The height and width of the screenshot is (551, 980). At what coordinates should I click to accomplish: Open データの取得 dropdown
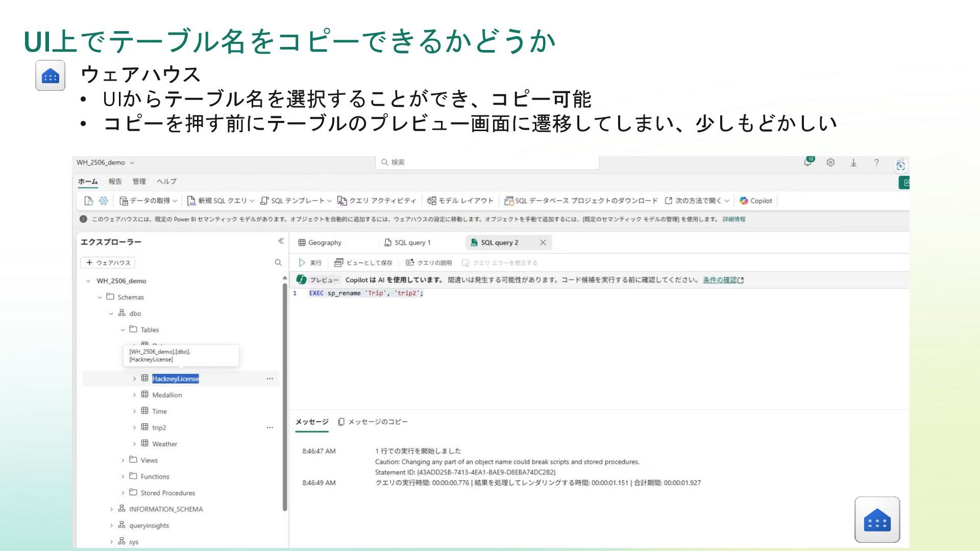(x=148, y=201)
